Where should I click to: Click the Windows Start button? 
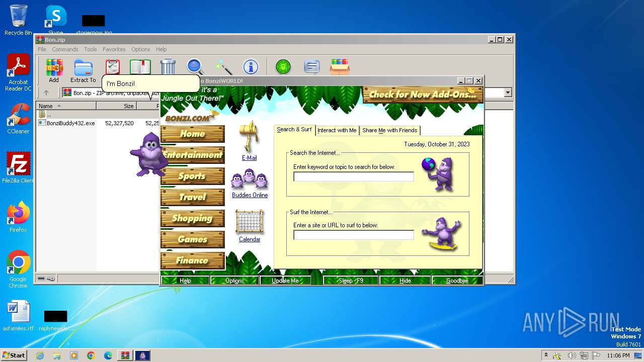pos(14,355)
